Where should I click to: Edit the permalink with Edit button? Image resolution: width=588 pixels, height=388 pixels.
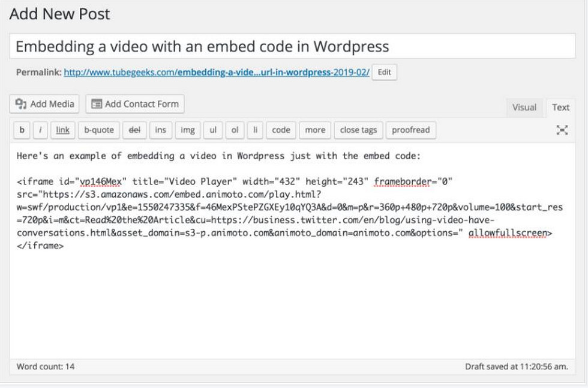pyautogui.click(x=385, y=72)
